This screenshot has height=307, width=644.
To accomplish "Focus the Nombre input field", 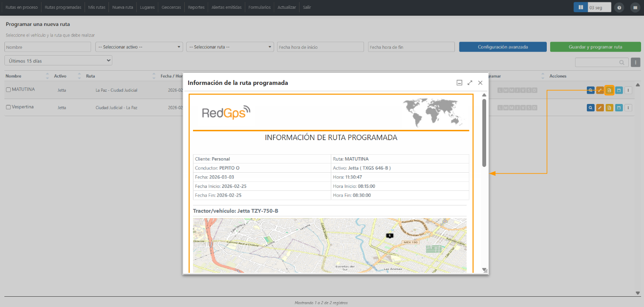I will point(48,47).
